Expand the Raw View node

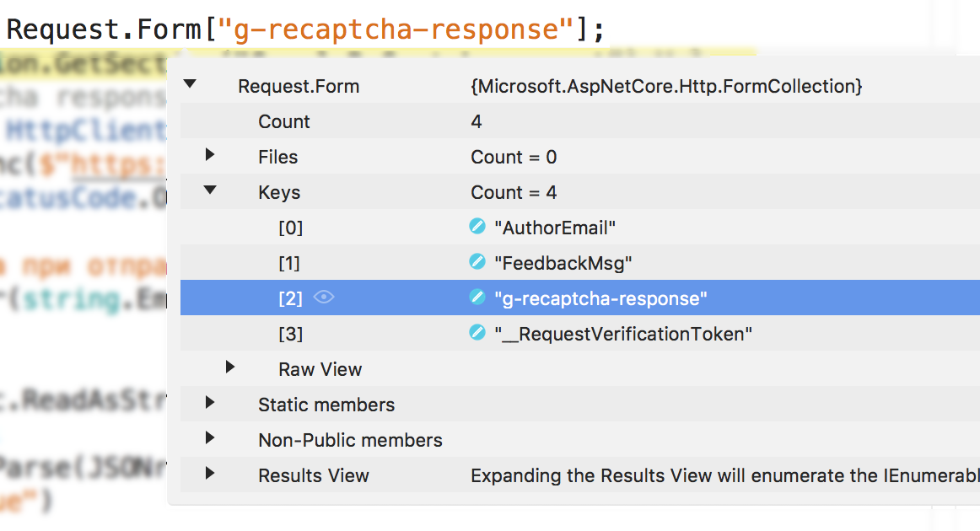click(x=230, y=367)
